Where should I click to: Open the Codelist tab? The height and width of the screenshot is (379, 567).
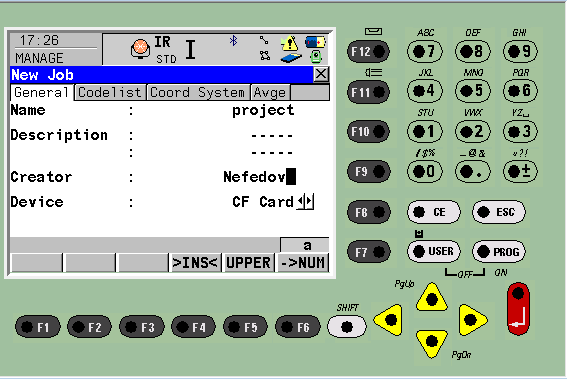(110, 93)
